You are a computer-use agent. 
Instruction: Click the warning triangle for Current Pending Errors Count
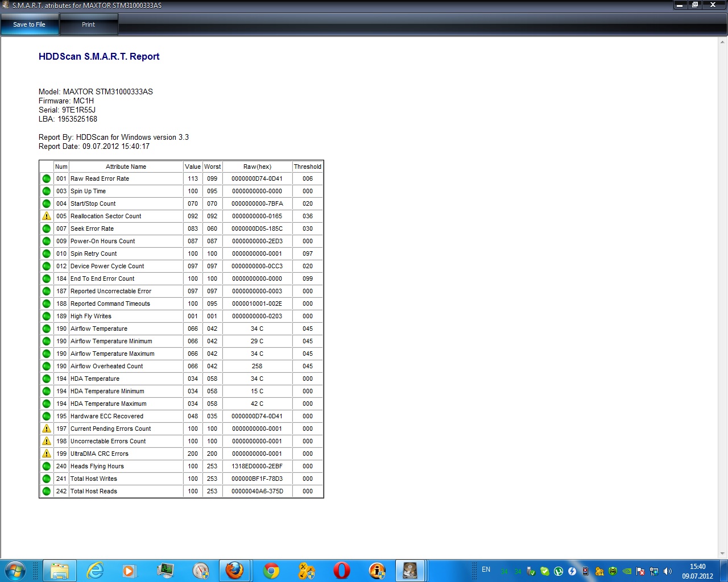click(47, 429)
